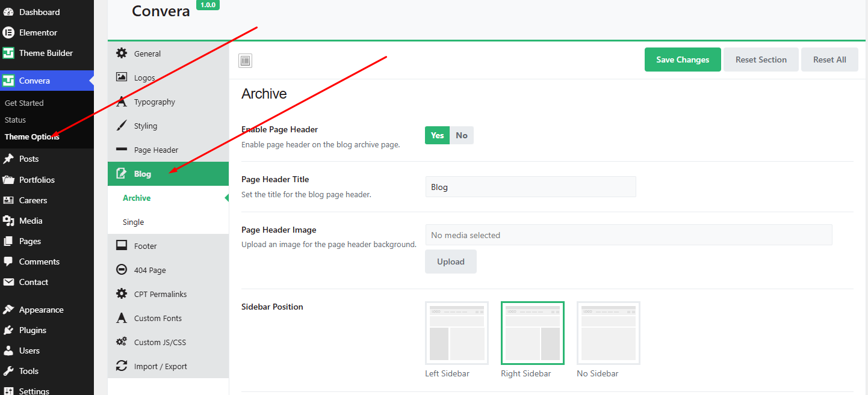Click the Save Changes button
Viewport: 868px width, 395px height.
tap(683, 60)
